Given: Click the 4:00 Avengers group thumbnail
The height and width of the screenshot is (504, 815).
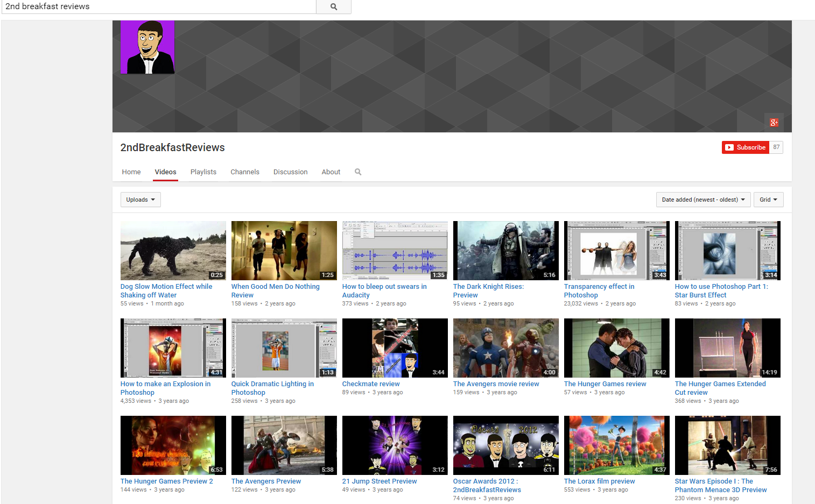Looking at the screenshot, I should (x=506, y=348).
